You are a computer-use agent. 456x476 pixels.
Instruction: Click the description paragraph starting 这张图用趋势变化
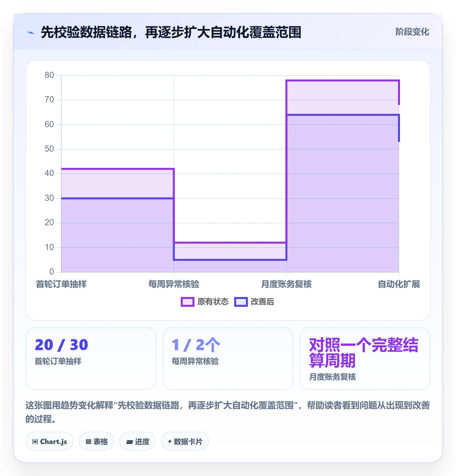[228, 412]
